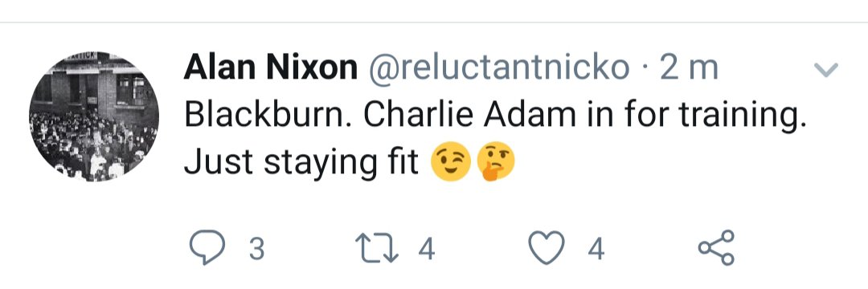Image resolution: width=868 pixels, height=289 pixels.
Task: Retweet Alan Nixon's tweet
Action: click(376, 248)
